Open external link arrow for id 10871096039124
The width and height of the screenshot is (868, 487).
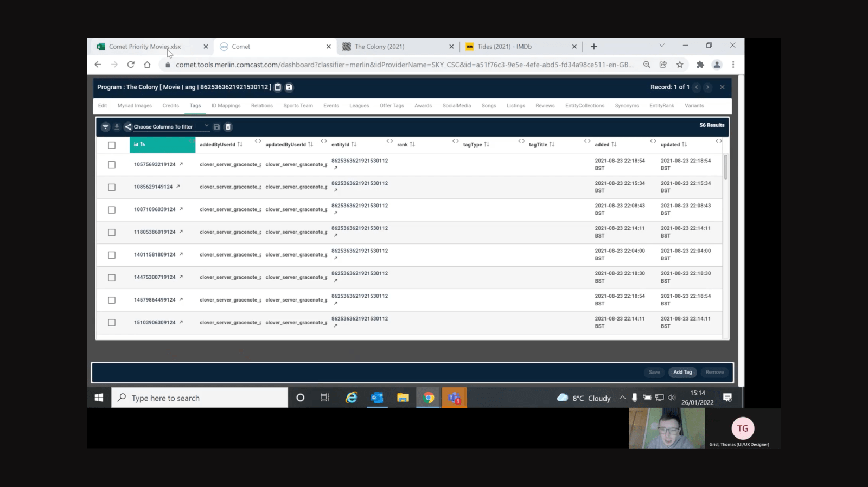[x=181, y=209]
